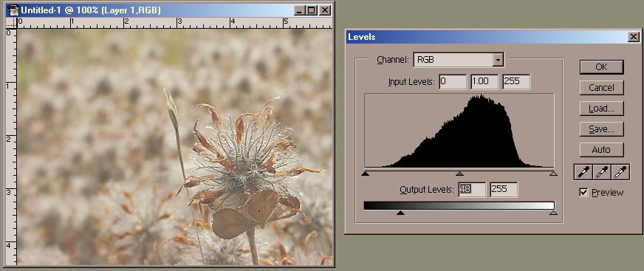Image resolution: width=644 pixels, height=271 pixels.
Task: Click the input midtone gray slider triangle
Action: tap(459, 174)
